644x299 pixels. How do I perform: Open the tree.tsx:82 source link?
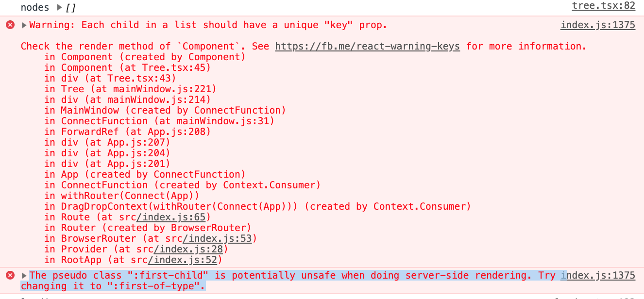point(604,6)
